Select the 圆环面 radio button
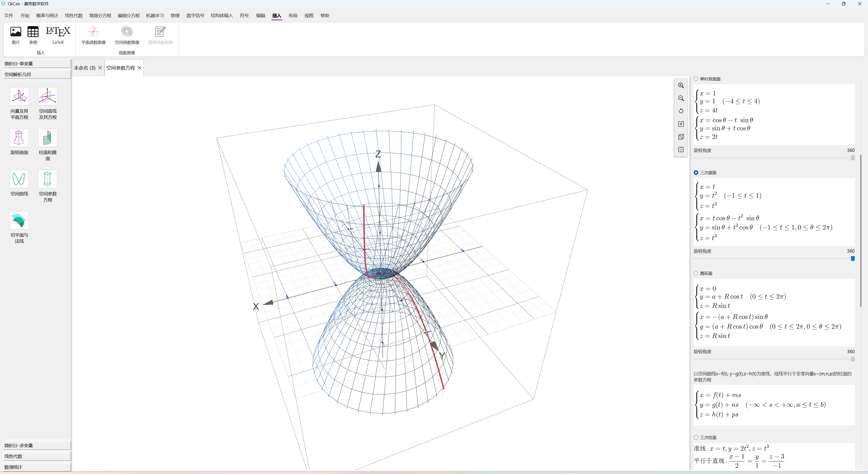Image resolution: width=868 pixels, height=474 pixels. (696, 273)
